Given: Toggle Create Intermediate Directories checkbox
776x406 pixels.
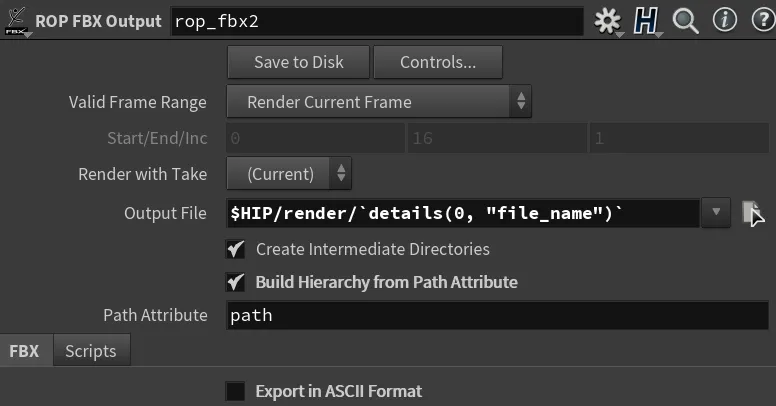Looking at the screenshot, I should [236, 249].
